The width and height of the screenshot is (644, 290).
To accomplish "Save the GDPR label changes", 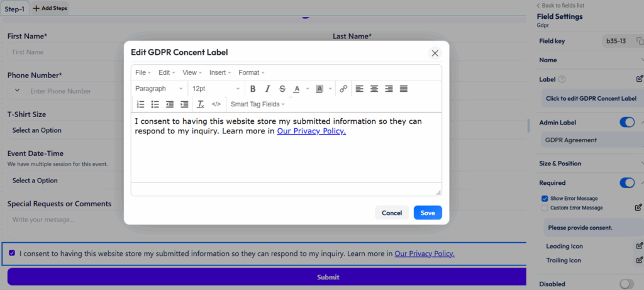I will (428, 213).
